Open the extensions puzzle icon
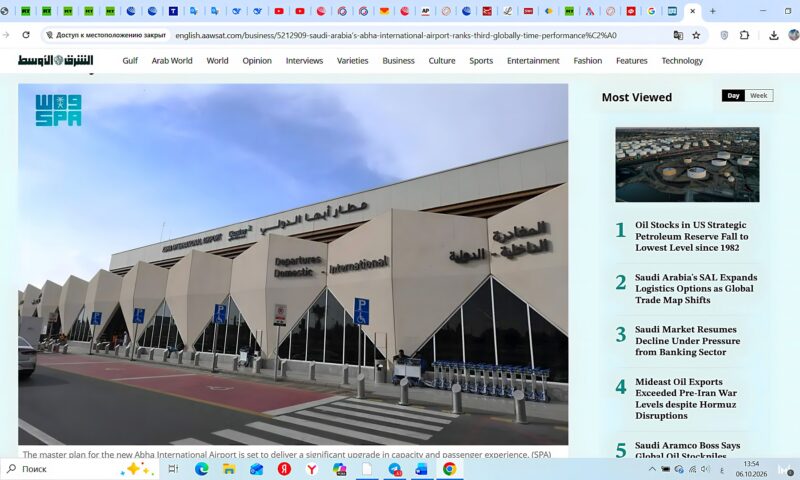 [744, 35]
